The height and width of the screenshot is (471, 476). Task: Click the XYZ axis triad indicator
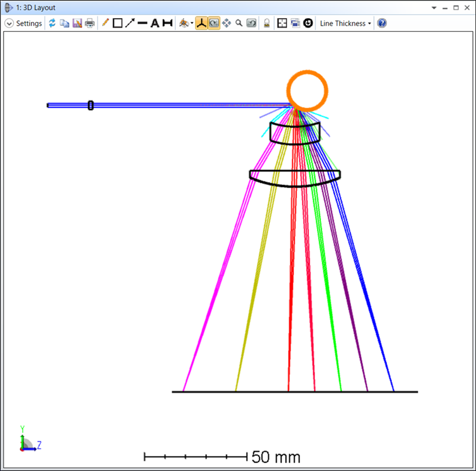pyautogui.click(x=30, y=439)
